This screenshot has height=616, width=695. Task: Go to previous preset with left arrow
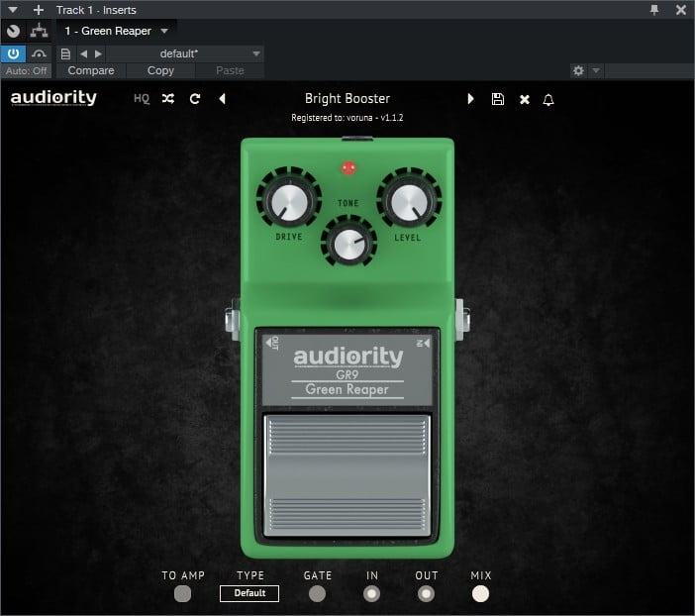(223, 98)
